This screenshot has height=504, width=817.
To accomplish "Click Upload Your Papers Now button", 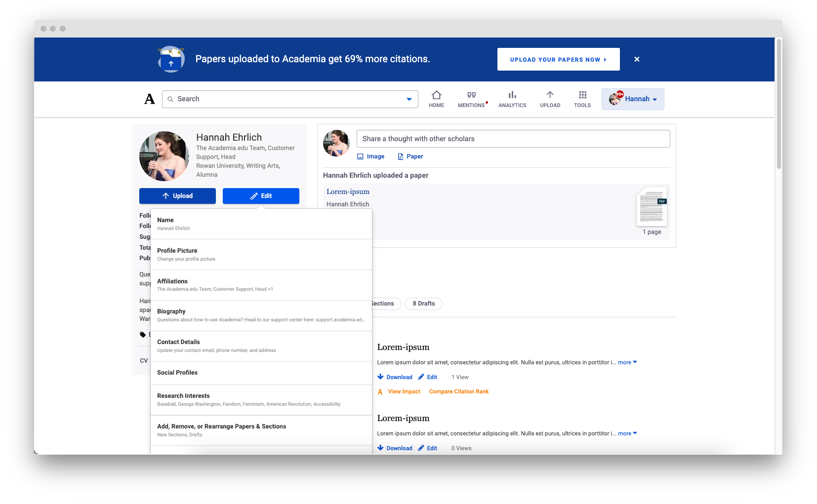I will (x=558, y=59).
